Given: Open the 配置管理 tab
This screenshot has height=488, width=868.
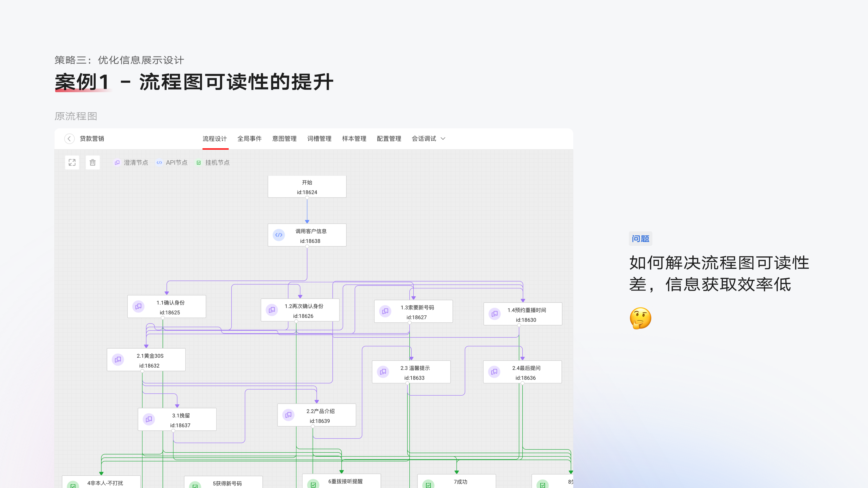Looking at the screenshot, I should pos(389,139).
